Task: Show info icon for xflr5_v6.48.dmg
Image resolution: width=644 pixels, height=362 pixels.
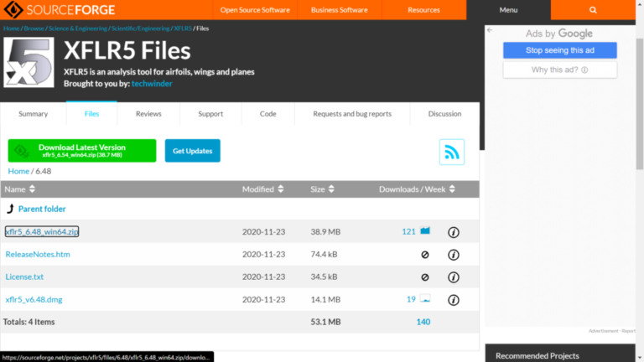Action: 454,300
